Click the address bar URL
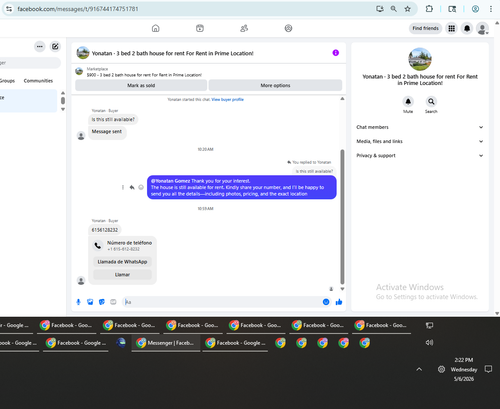This screenshot has height=409, width=500. [78, 9]
